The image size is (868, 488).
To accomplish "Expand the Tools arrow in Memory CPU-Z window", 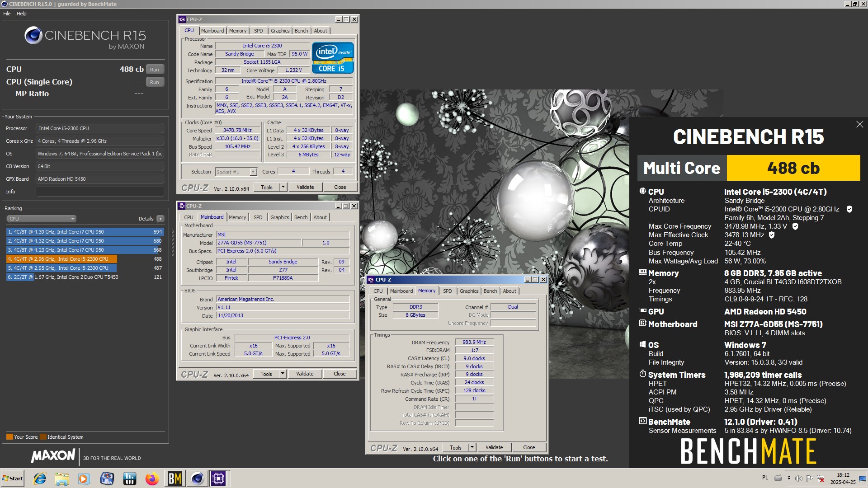I will click(x=472, y=447).
